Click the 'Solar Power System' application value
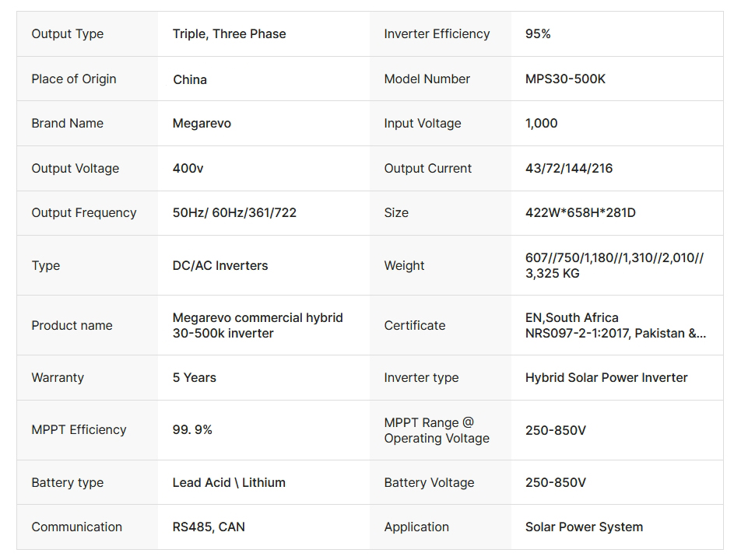Image resolution: width=734 pixels, height=560 pixels. point(584,527)
